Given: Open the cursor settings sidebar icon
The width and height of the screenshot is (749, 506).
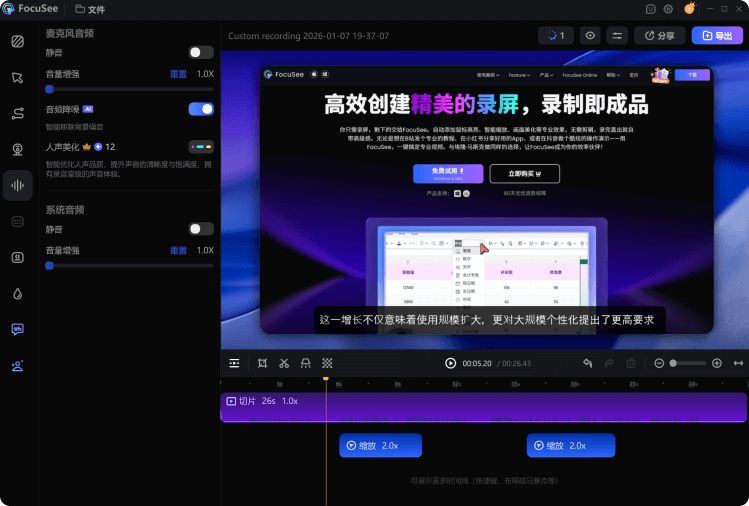Looking at the screenshot, I should (x=18, y=77).
